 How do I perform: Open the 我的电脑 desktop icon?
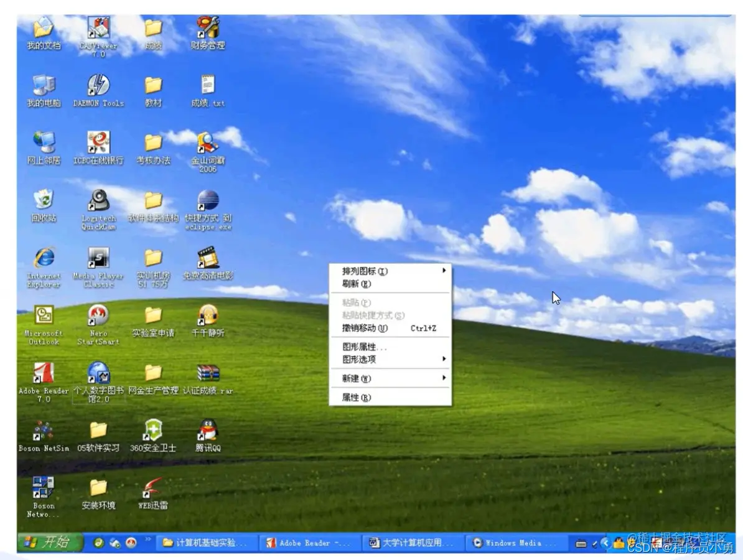click(x=44, y=91)
